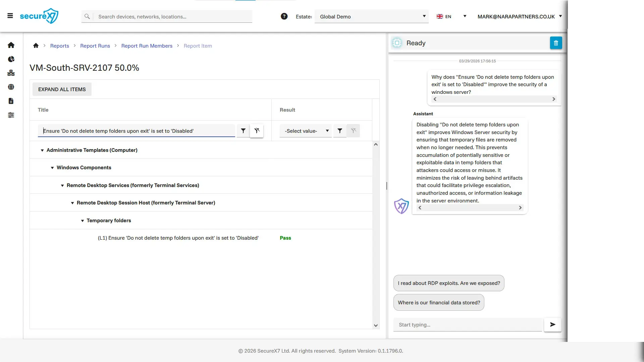Click Expand All Items button
644x362 pixels.
coord(62,89)
